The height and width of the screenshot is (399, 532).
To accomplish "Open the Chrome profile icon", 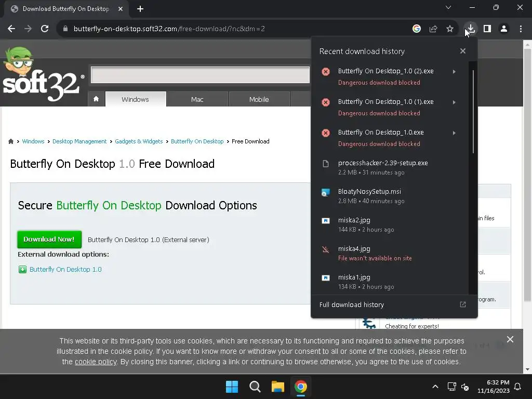I will (504, 29).
